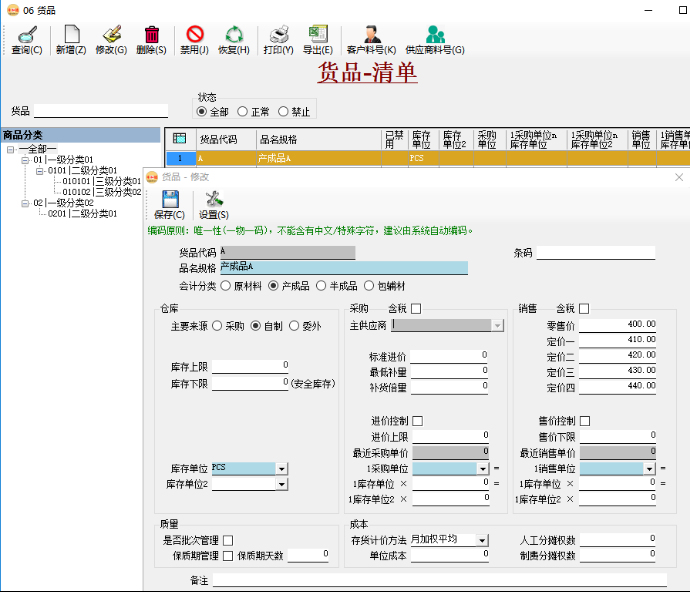
Task: Select the 半成品 accounting category radio
Action: tap(322, 286)
